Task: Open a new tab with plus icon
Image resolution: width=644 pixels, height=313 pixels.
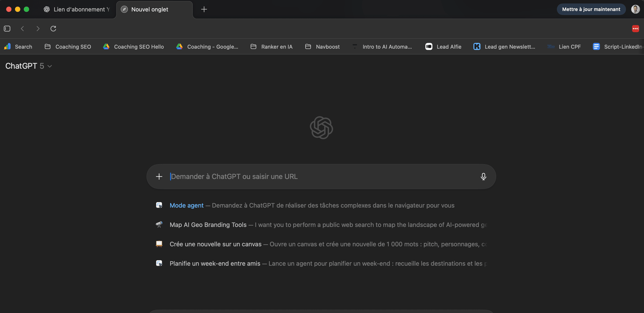Action: 204,9
